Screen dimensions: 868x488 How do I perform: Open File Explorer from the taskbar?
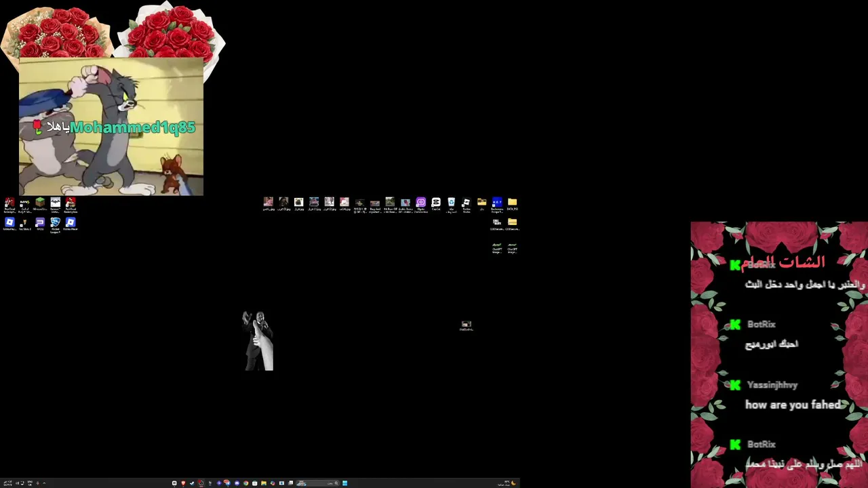point(264,483)
